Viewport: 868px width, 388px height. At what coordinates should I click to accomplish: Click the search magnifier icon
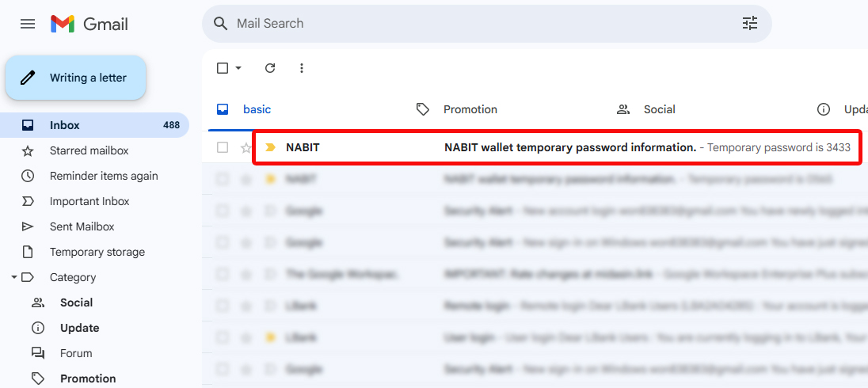pyautogui.click(x=220, y=23)
